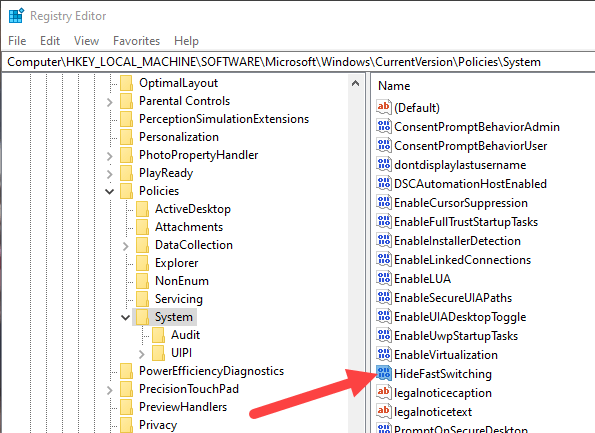Viewport: 595px width, 433px height.
Task: Select the UIPI key
Action: click(x=181, y=353)
